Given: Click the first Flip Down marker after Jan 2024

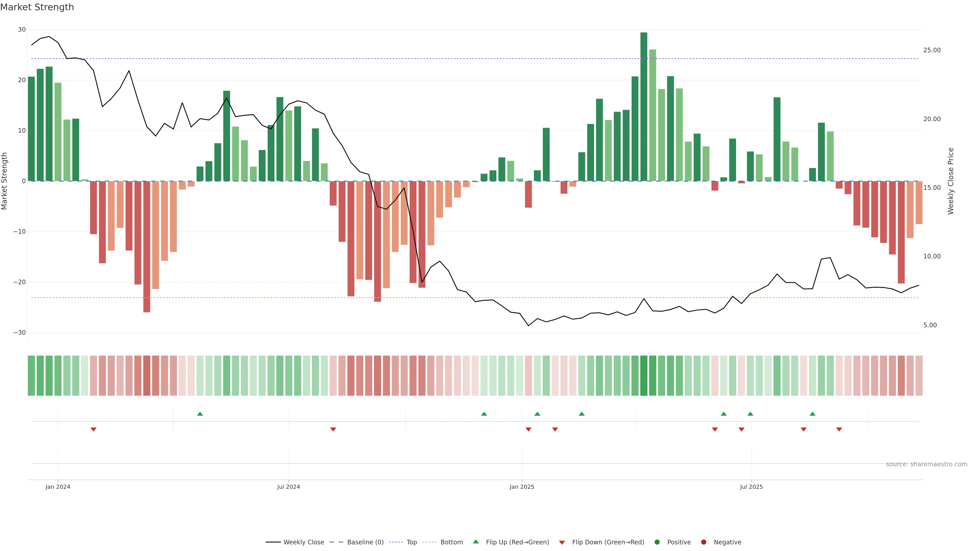Looking at the screenshot, I should click(x=94, y=429).
